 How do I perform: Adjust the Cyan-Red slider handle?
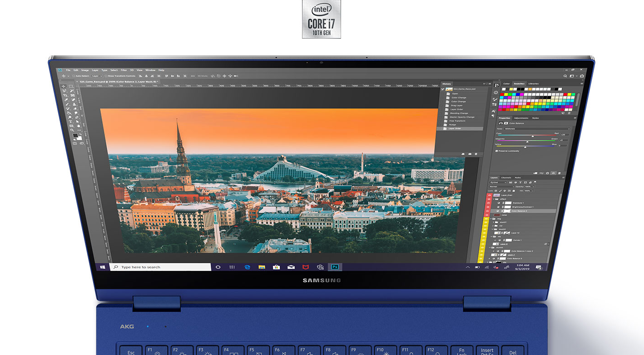pyautogui.click(x=533, y=136)
